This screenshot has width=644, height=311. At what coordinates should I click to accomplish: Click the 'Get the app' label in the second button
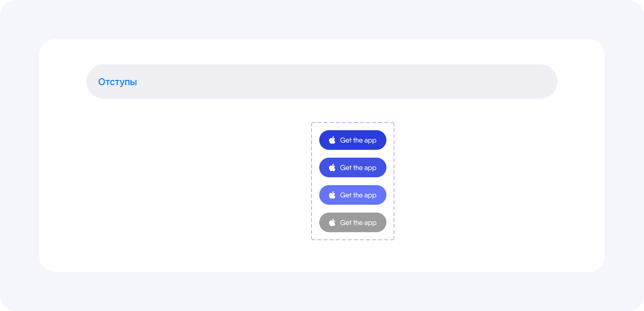coord(358,168)
